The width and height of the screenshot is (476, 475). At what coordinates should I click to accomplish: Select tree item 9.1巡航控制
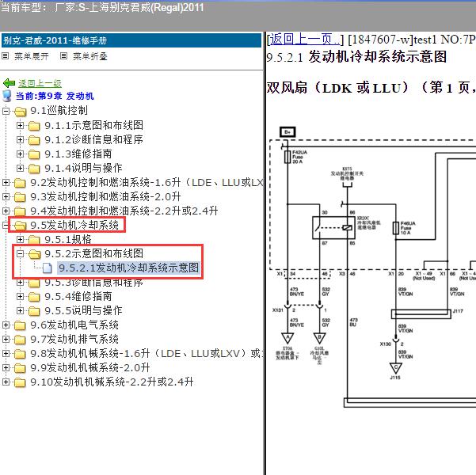[59, 111]
